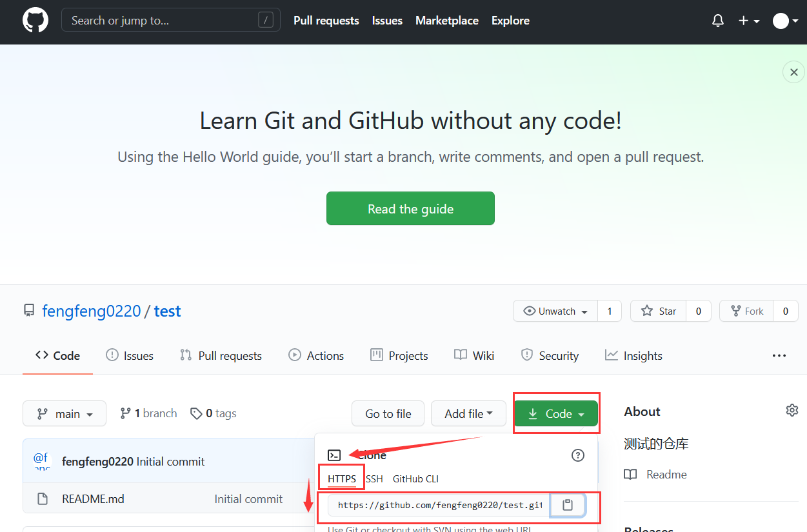Click the forks count 0
This screenshot has height=532, width=807.
[x=785, y=311]
